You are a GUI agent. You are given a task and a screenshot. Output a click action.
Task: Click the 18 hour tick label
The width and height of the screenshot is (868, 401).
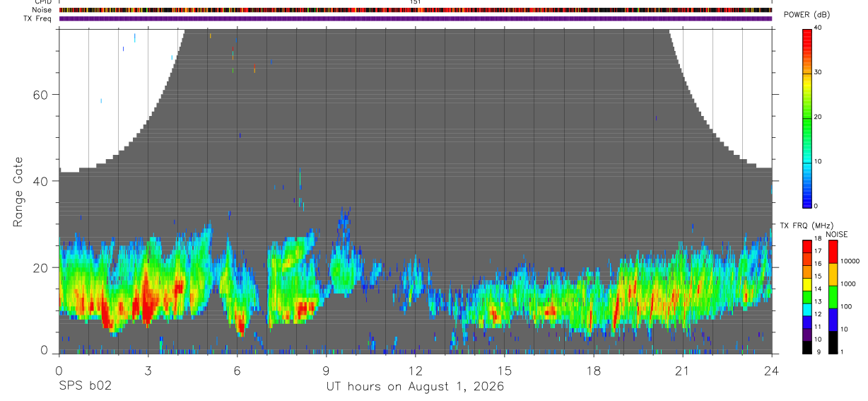(593, 371)
